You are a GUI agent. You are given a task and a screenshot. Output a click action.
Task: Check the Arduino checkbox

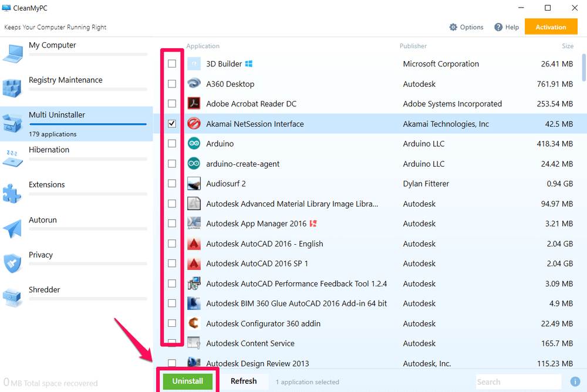click(x=172, y=143)
